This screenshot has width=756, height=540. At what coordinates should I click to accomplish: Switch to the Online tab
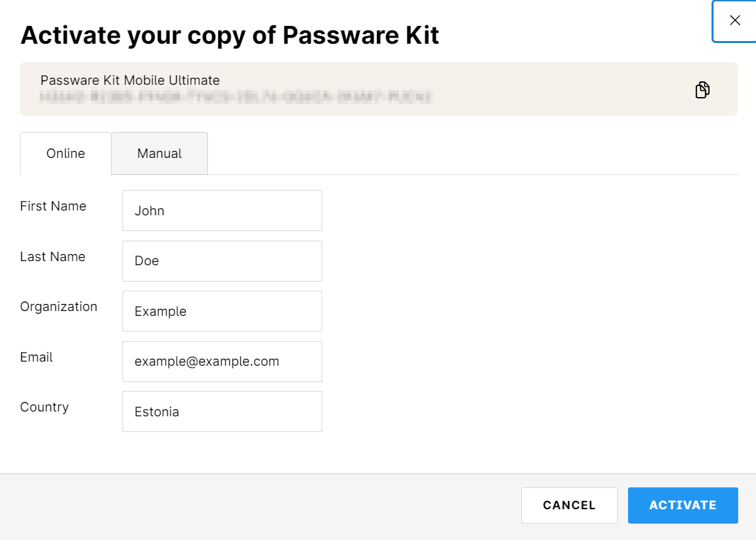coord(66,153)
